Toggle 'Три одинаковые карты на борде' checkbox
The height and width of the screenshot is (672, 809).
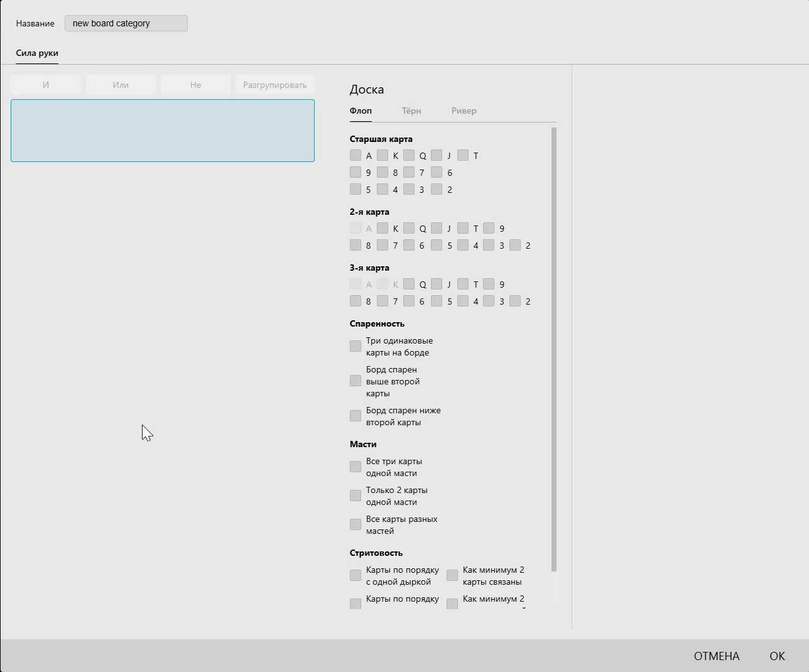[x=356, y=346]
